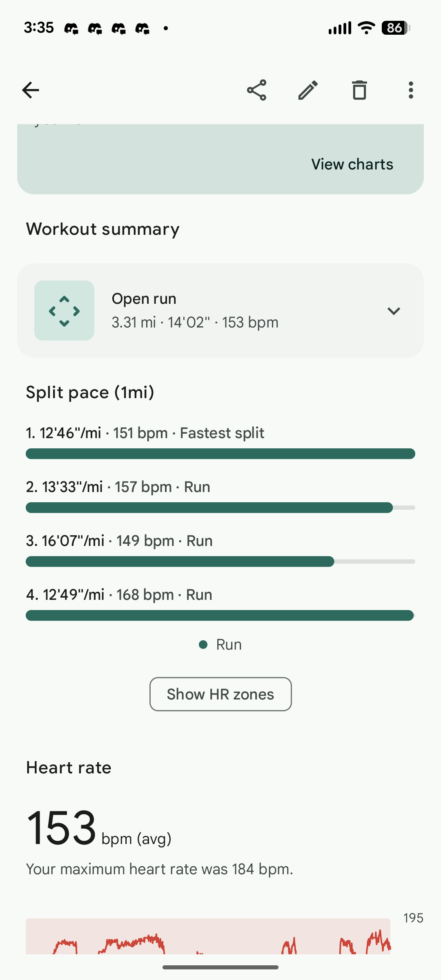Image resolution: width=441 pixels, height=980 pixels.
Task: Tap the Wi-Fi status icon
Action: point(366,28)
